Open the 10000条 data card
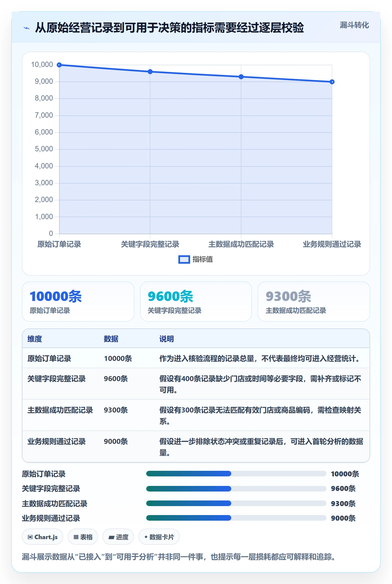 (78, 302)
